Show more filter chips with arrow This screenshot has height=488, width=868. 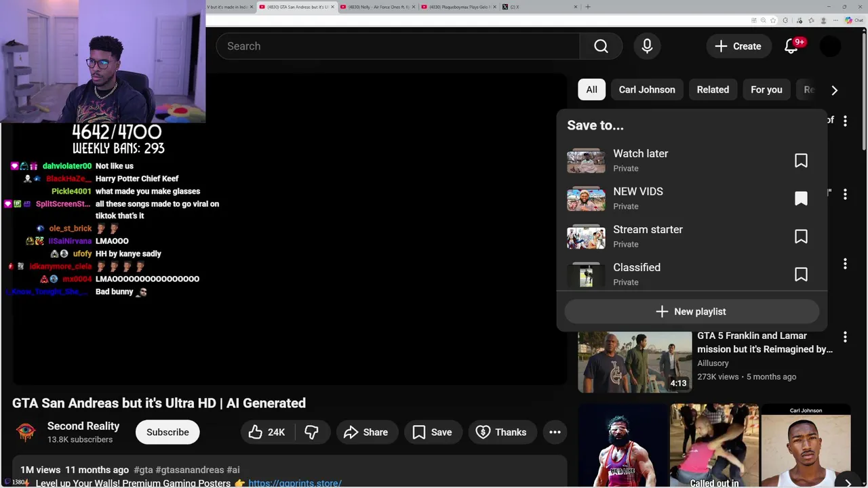click(x=834, y=89)
